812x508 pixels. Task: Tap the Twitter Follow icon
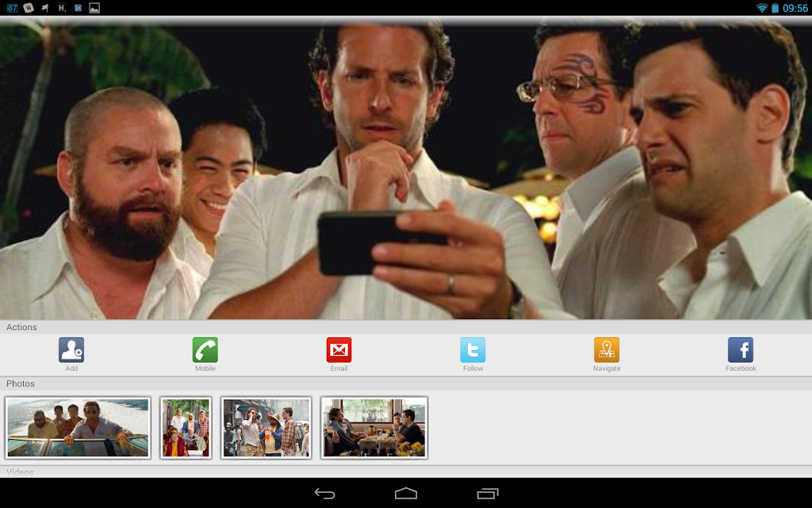[x=473, y=350]
